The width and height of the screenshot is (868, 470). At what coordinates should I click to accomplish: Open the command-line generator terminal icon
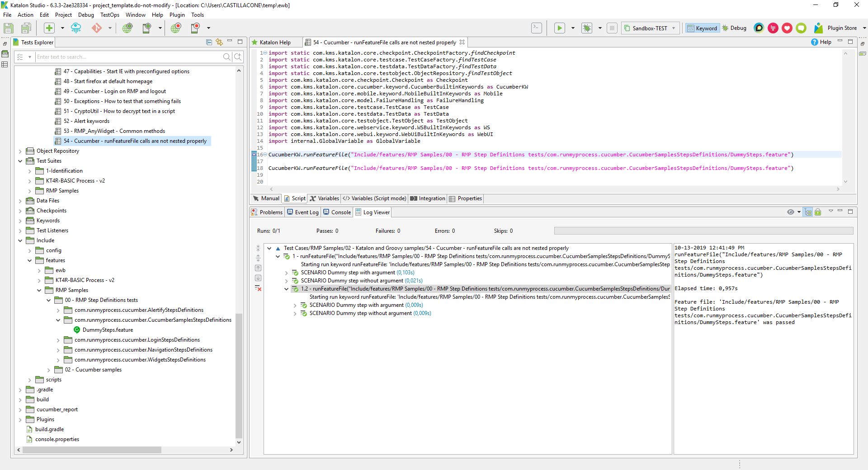tap(536, 28)
